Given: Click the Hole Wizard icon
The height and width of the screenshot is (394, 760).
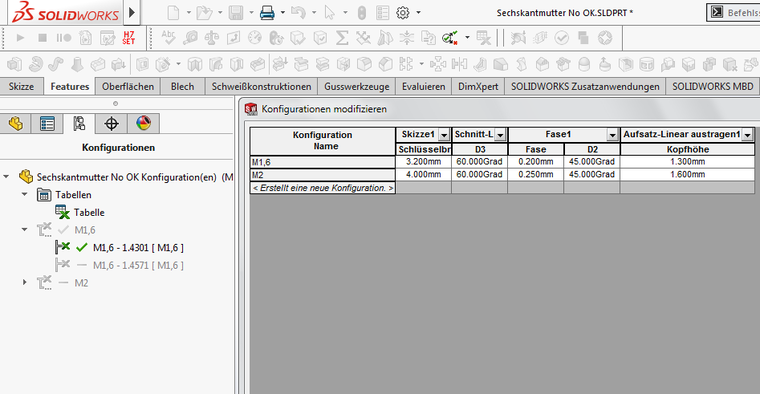Looking at the screenshot, I should click(163, 64).
